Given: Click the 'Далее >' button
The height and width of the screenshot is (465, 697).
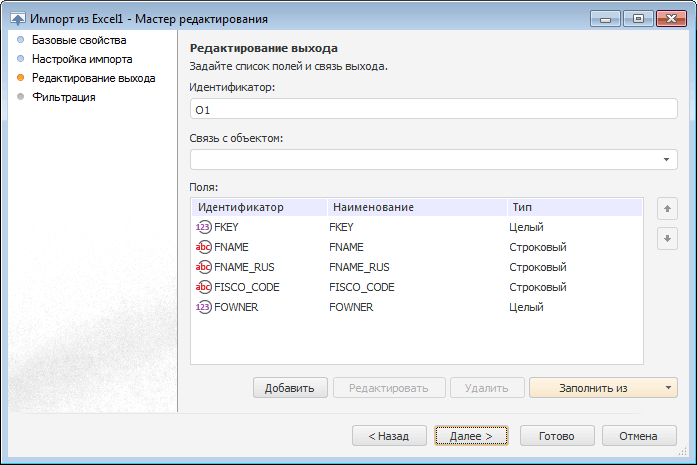Looking at the screenshot, I should (x=472, y=436).
